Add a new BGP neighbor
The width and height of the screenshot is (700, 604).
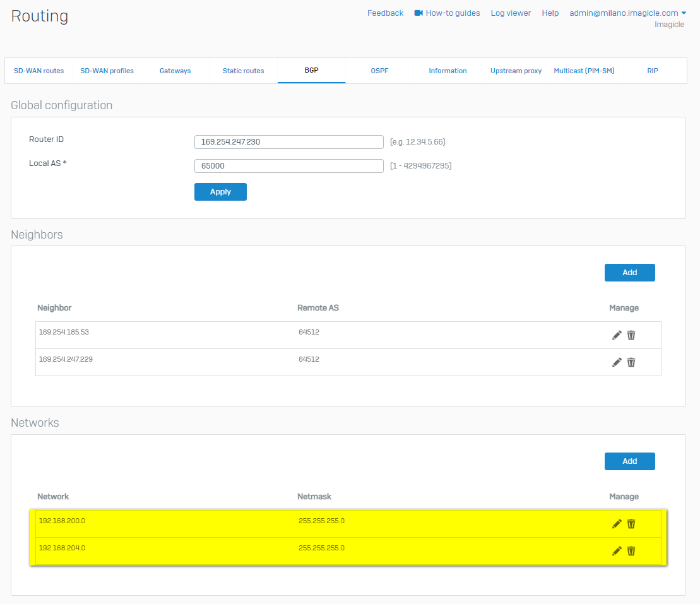coord(629,273)
